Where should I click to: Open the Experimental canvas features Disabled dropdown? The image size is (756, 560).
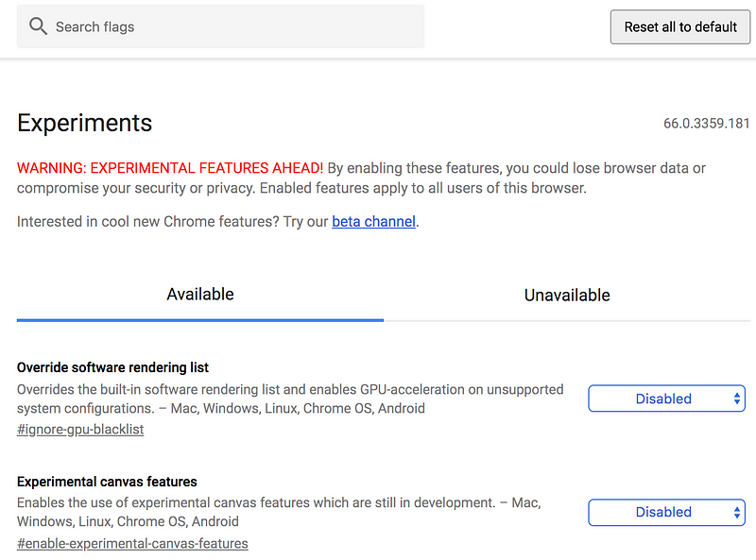point(666,512)
